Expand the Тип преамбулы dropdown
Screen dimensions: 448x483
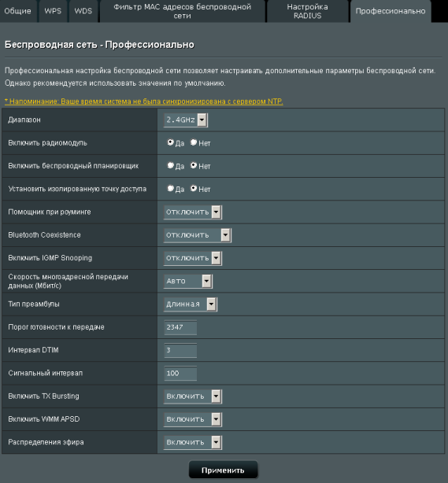(x=191, y=304)
